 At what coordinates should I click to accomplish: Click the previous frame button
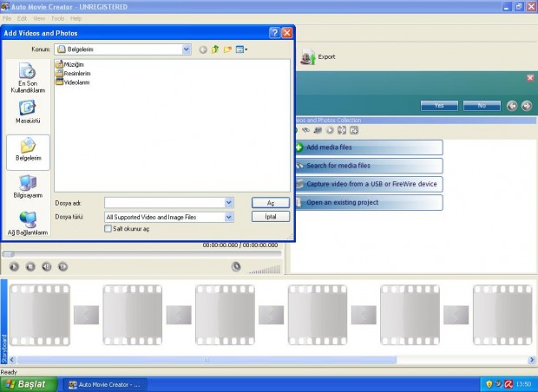[47, 266]
